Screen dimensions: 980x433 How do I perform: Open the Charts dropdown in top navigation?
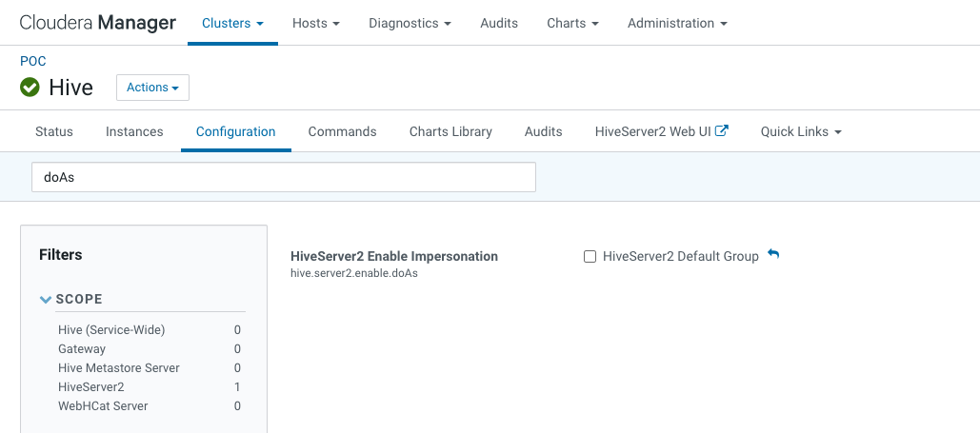pos(572,23)
